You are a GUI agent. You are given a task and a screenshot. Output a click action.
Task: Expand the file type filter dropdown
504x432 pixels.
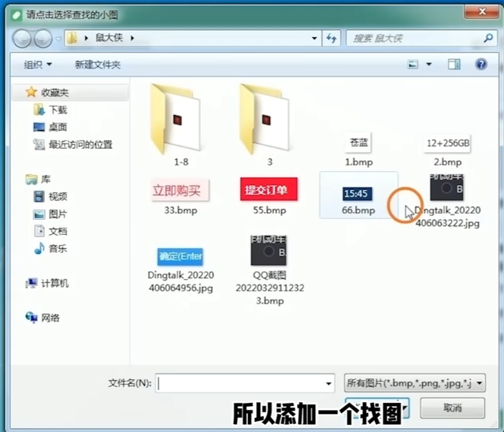point(480,383)
